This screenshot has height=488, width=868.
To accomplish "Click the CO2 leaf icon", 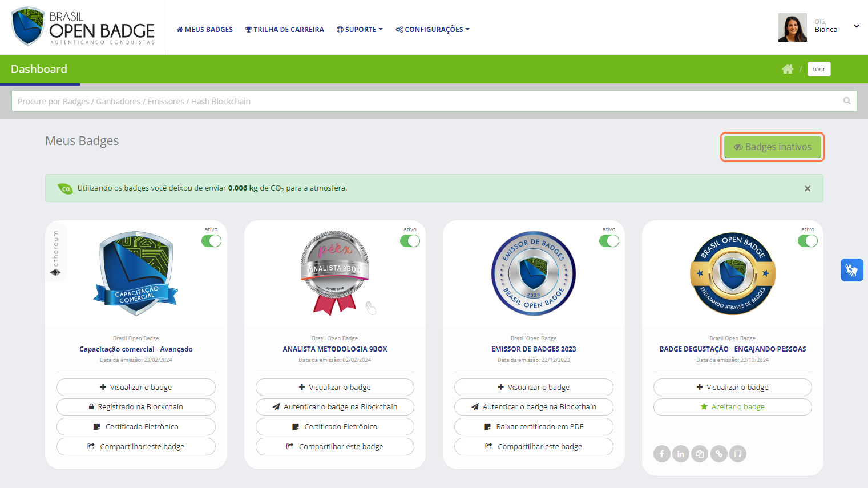I will click(66, 188).
